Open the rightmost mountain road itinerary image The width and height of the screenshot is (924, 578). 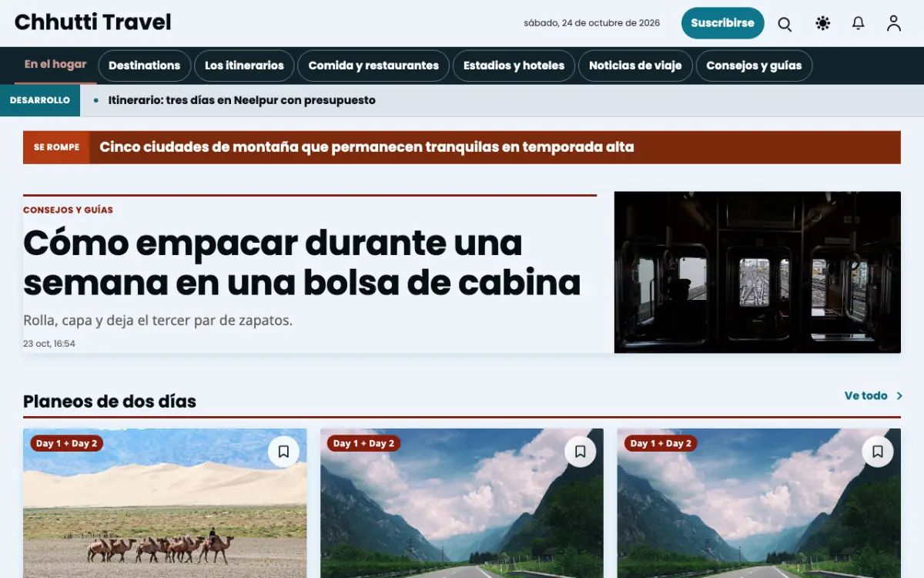[x=759, y=503]
